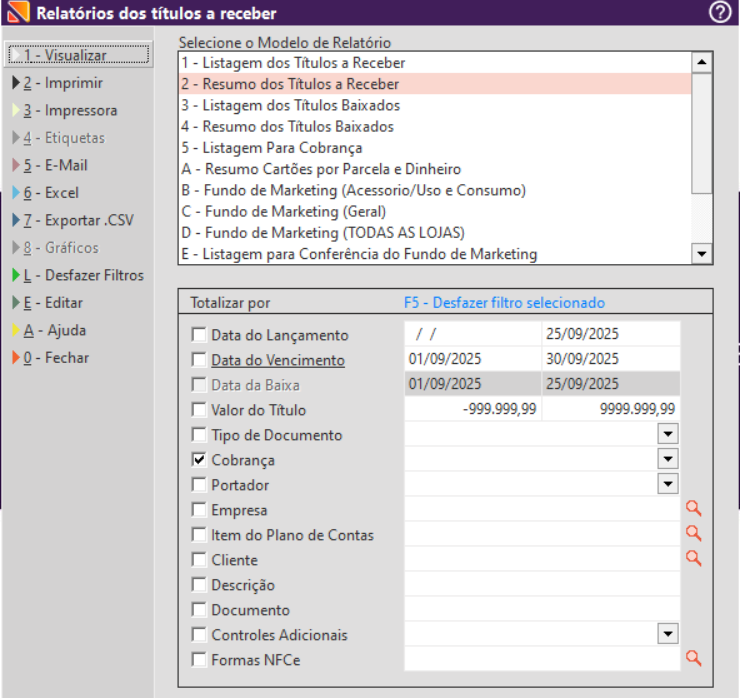The height and width of the screenshot is (698, 740).
Task: Pick C - Fundo de Marketing (Geral)
Action: (435, 211)
